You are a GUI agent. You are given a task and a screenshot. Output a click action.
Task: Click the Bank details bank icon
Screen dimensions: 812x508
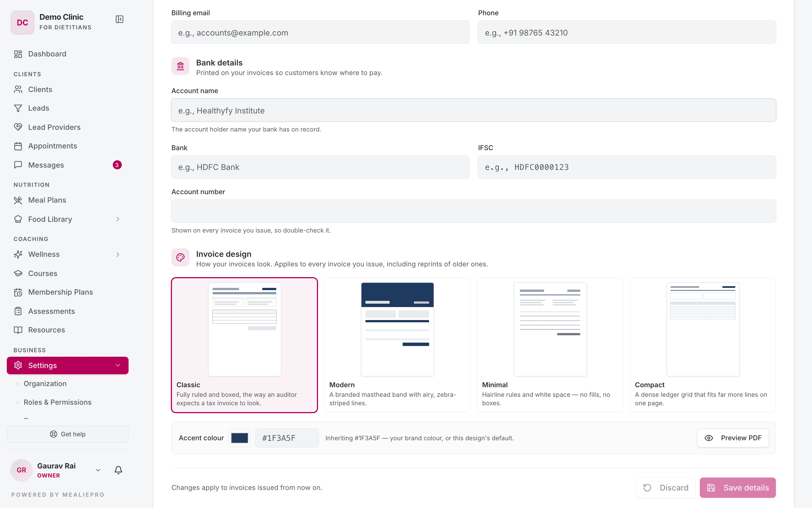[x=180, y=66]
